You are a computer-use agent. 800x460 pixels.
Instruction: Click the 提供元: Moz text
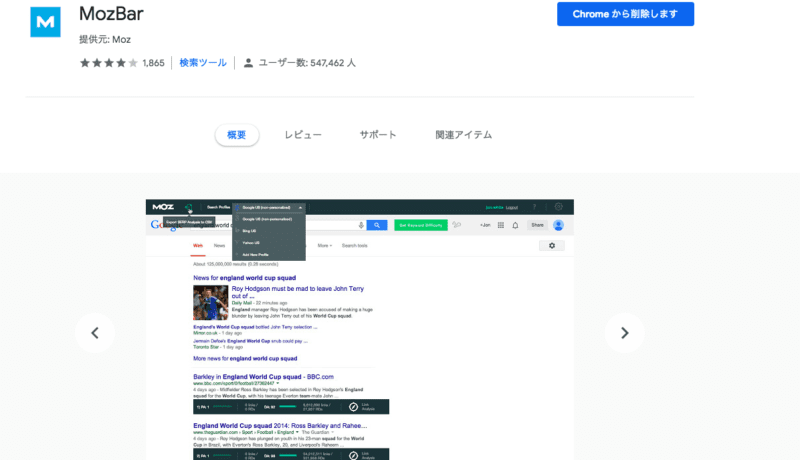click(105, 39)
